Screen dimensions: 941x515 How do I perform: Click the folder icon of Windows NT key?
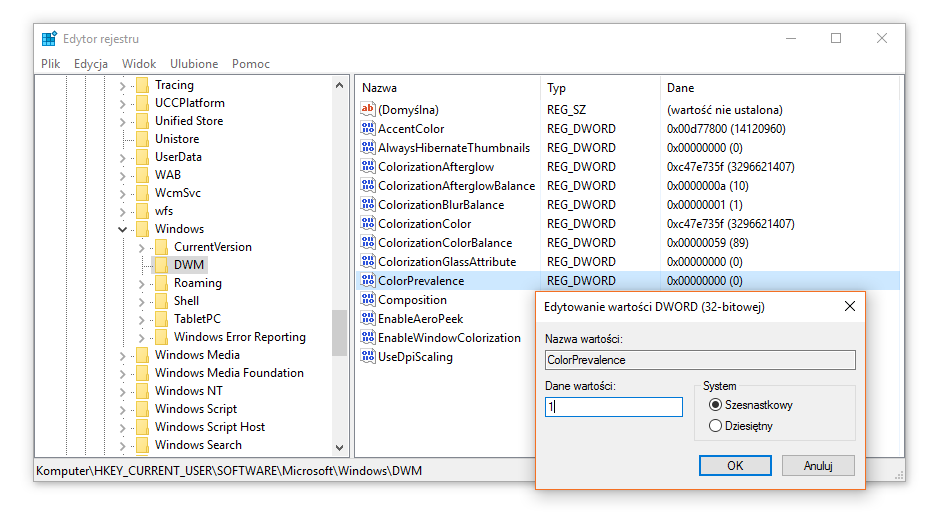142,391
